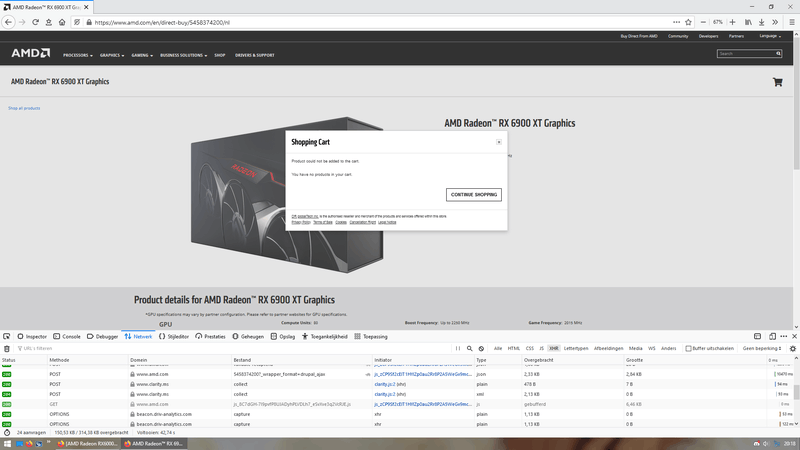Viewport: 800px width, 450px height.
Task: Open the Firefox hamburger menu
Action: 792,22
